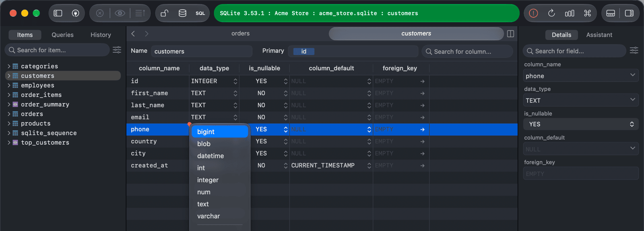Click the connection plug icon in toolbar
Image resolution: width=644 pixels, height=231 pixels.
[x=75, y=13]
